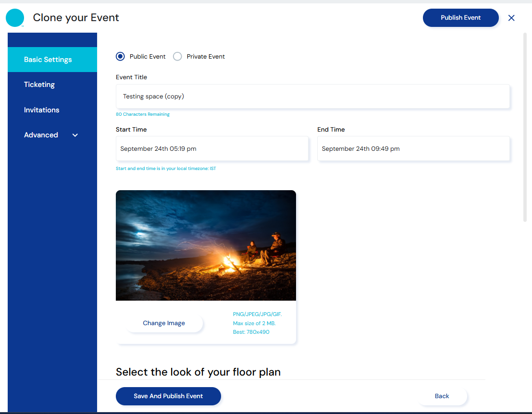Open the End Time picker field

tap(413, 149)
